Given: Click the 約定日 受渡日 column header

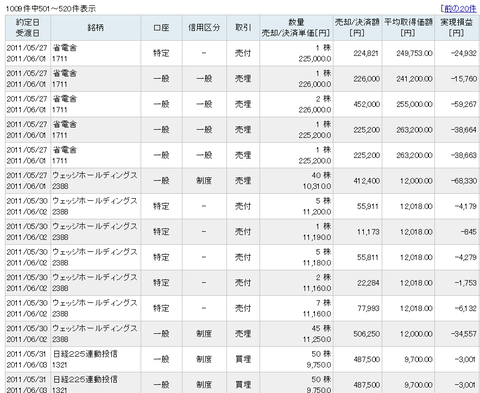Looking at the screenshot, I should click(28, 28).
